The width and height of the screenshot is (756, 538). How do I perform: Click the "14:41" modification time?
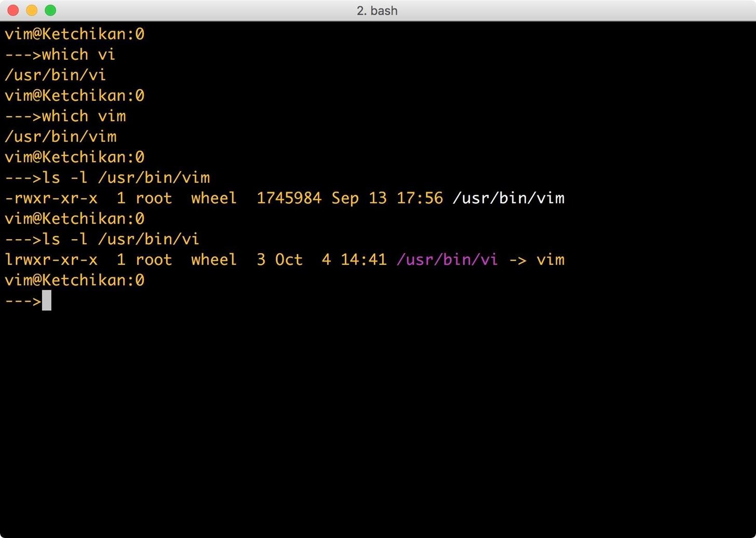coord(363,259)
